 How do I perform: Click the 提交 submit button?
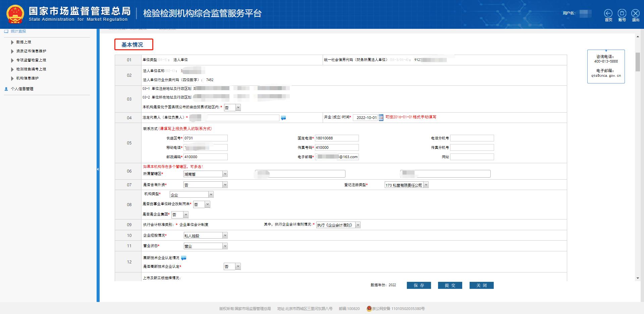point(450,285)
